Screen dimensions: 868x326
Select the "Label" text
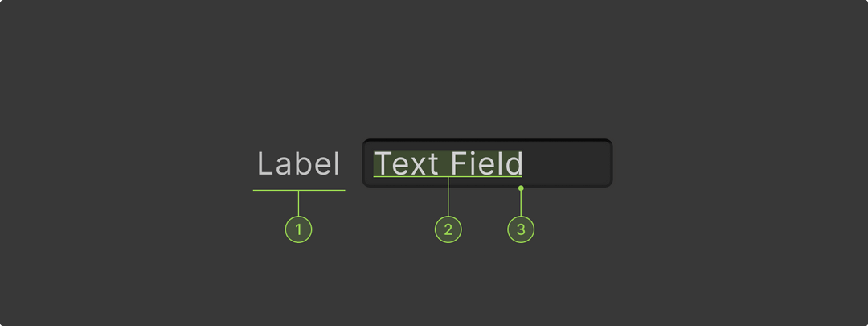(298, 164)
